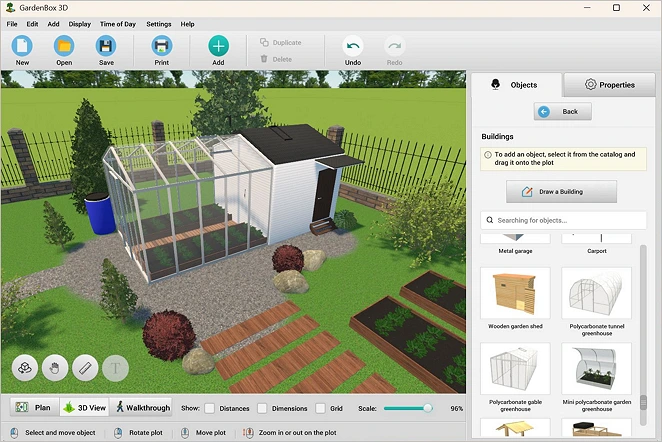Click the green Add plus icon
The width and height of the screenshot is (662, 442).
(x=218, y=46)
